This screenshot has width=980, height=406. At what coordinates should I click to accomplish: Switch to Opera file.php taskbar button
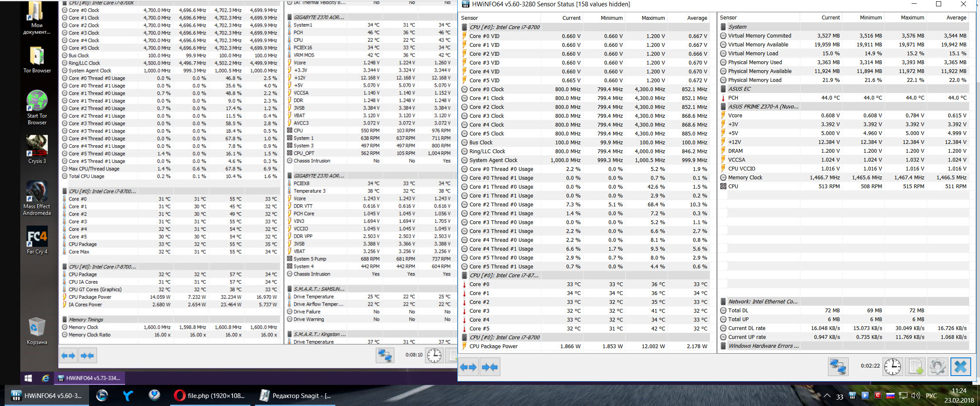[209, 395]
